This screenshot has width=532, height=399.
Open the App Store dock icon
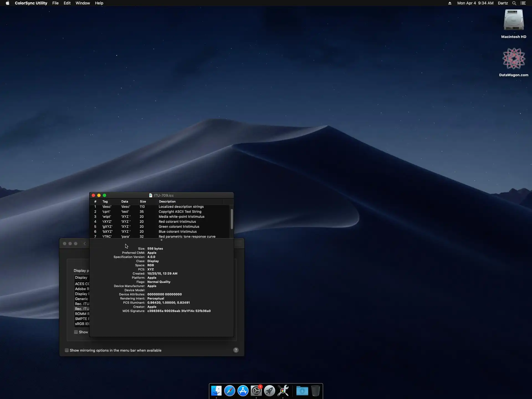pos(243,391)
